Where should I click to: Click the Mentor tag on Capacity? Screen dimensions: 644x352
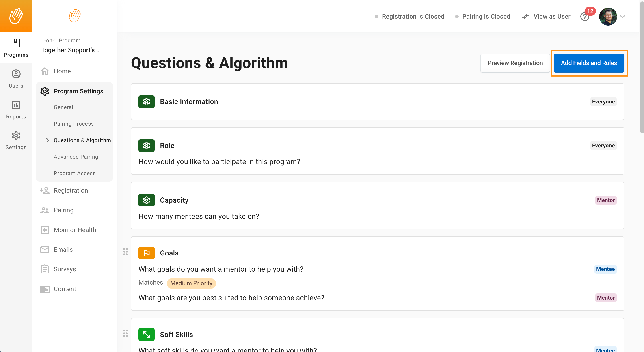click(x=606, y=200)
